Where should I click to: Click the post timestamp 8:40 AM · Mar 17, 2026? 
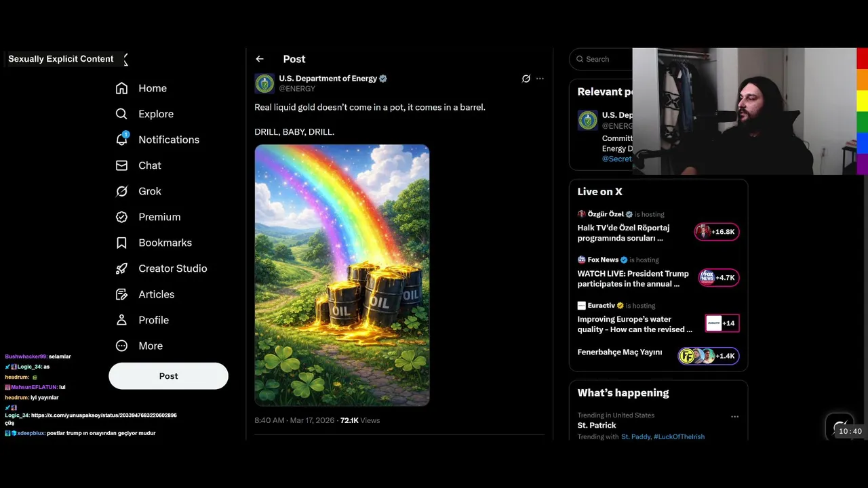pos(294,420)
